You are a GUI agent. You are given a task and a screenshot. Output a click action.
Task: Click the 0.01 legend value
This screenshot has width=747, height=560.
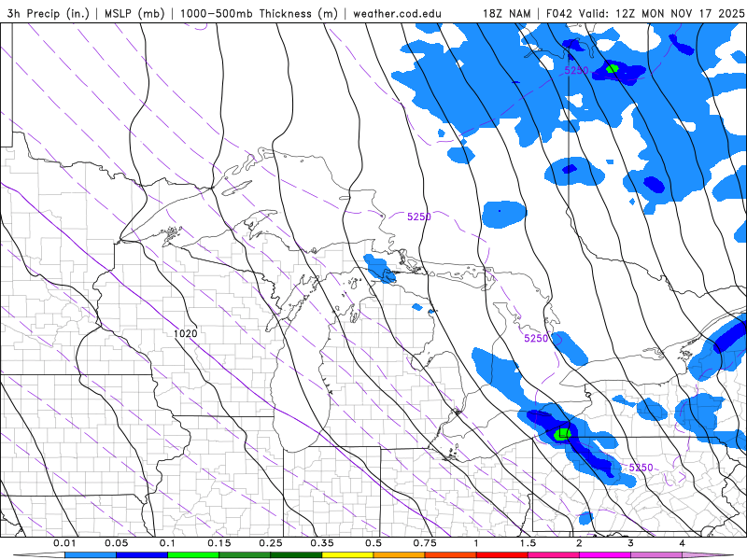click(x=64, y=543)
